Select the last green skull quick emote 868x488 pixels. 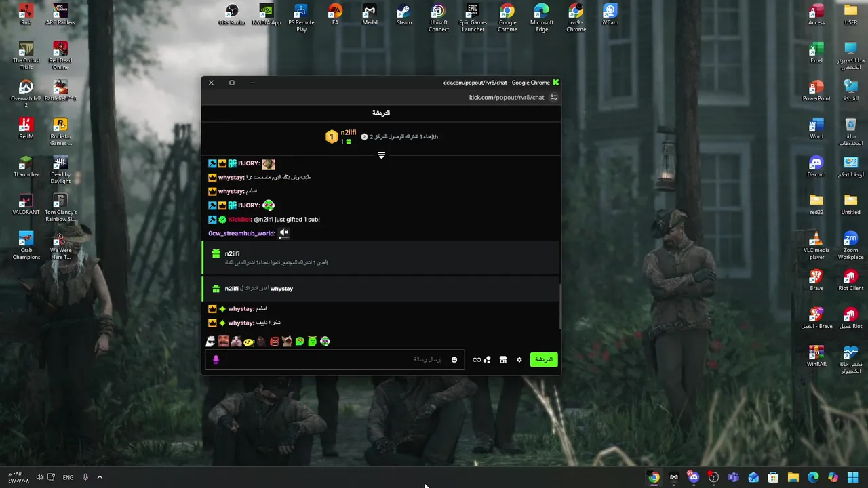click(325, 342)
